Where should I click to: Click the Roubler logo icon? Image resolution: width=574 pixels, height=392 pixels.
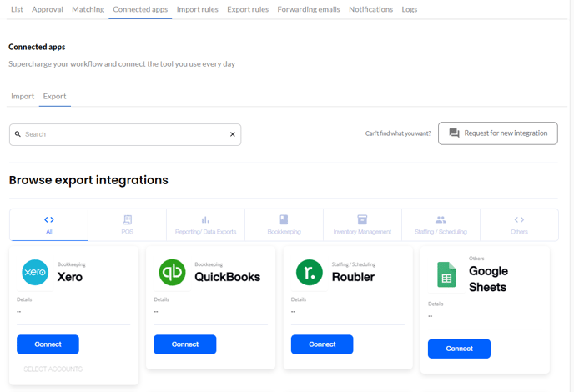click(x=310, y=272)
